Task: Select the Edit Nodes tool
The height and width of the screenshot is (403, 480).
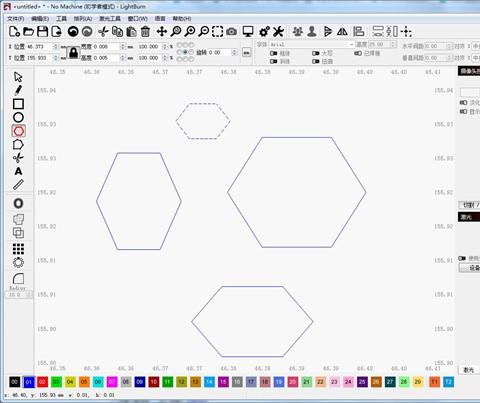Action: point(18,145)
